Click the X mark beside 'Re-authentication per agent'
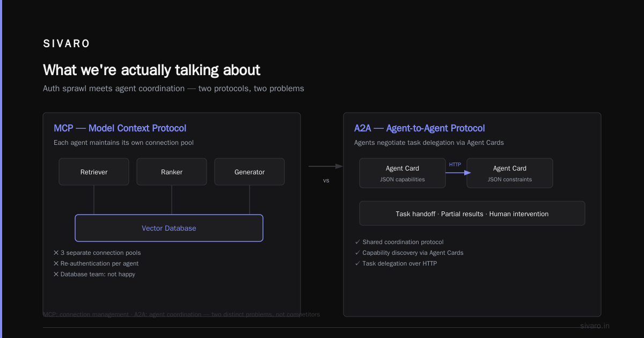Viewport: 644px width, 338px height. pos(56,263)
